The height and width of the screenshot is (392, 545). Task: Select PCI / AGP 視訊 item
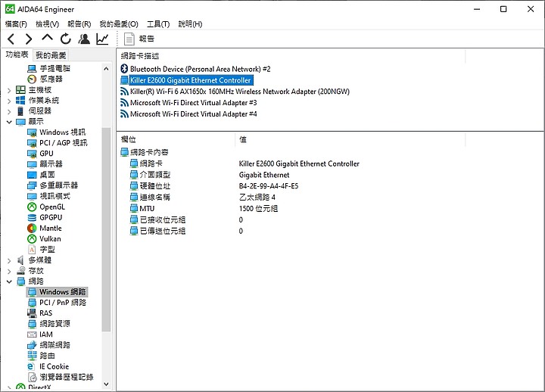tap(58, 143)
